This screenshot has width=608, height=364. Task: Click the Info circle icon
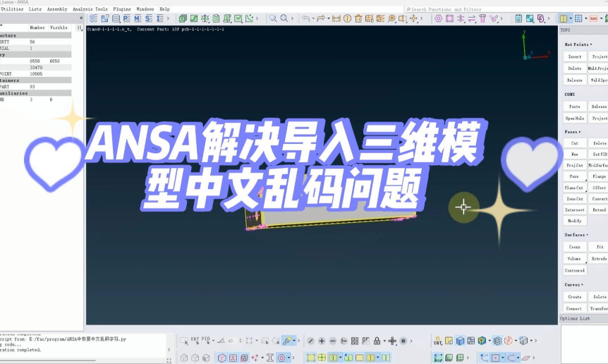click(x=348, y=18)
